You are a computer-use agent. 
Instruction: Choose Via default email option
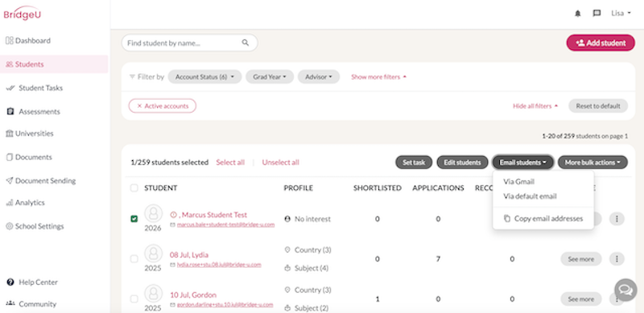[530, 196]
